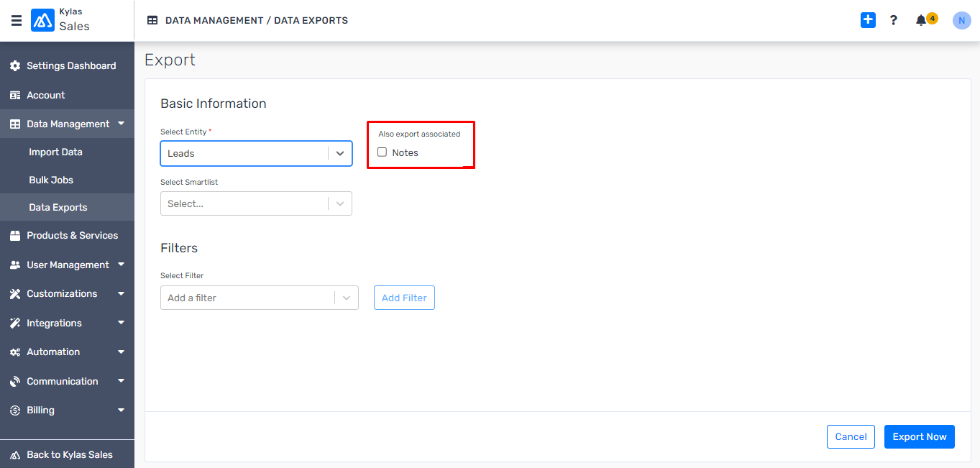This screenshot has width=980, height=468.
Task: View notifications via the bell icon
Action: [921, 21]
